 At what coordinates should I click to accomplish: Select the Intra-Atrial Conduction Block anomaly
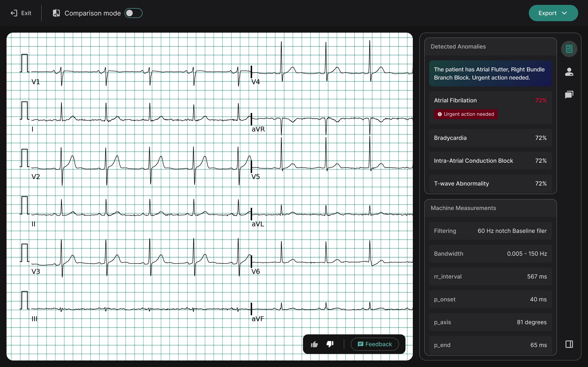coord(490,160)
